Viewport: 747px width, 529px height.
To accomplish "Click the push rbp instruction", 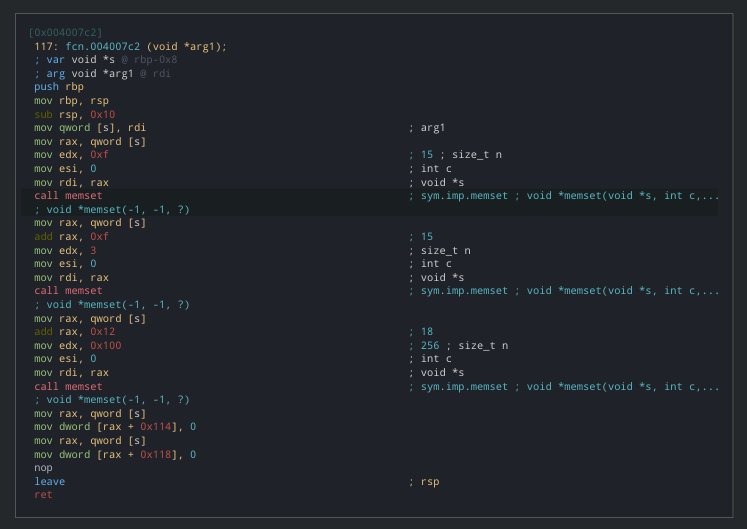I will pyautogui.click(x=59, y=87).
